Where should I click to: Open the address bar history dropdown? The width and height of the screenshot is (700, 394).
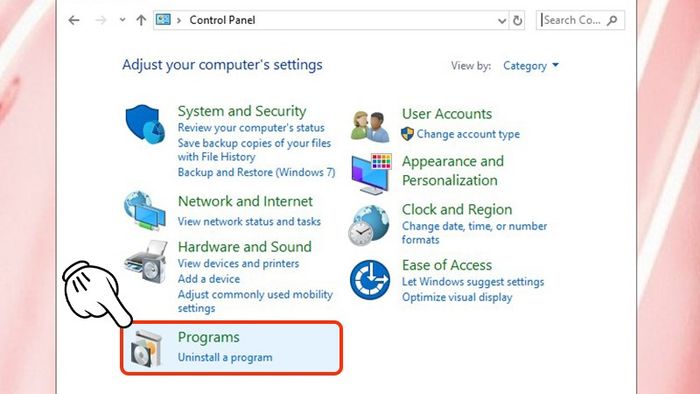click(502, 21)
